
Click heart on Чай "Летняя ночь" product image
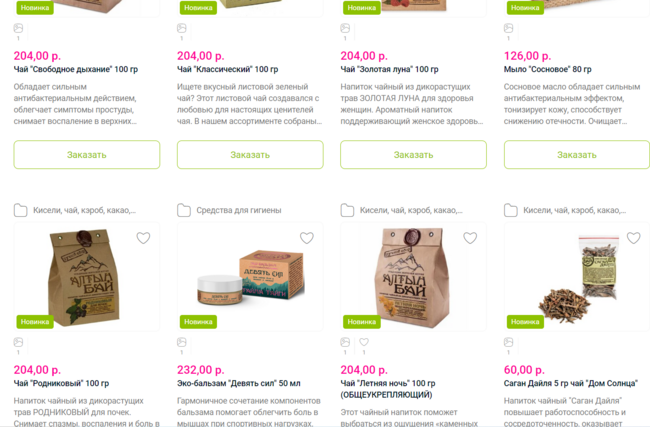tap(470, 238)
